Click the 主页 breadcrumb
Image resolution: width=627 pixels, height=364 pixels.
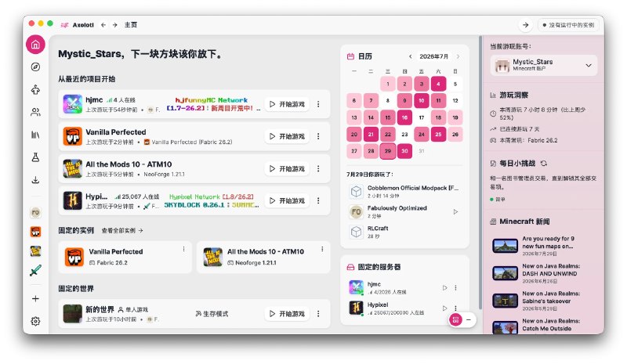131,25
